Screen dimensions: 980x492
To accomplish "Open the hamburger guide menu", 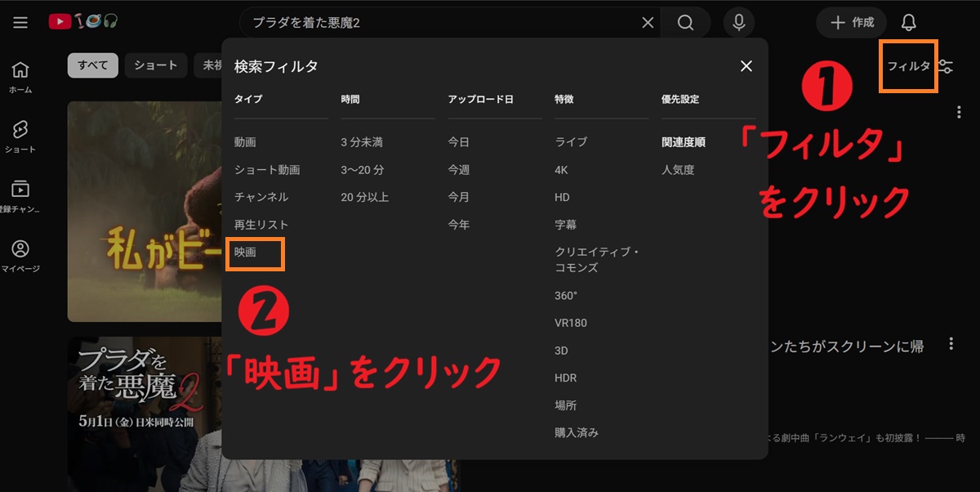I will tap(20, 23).
